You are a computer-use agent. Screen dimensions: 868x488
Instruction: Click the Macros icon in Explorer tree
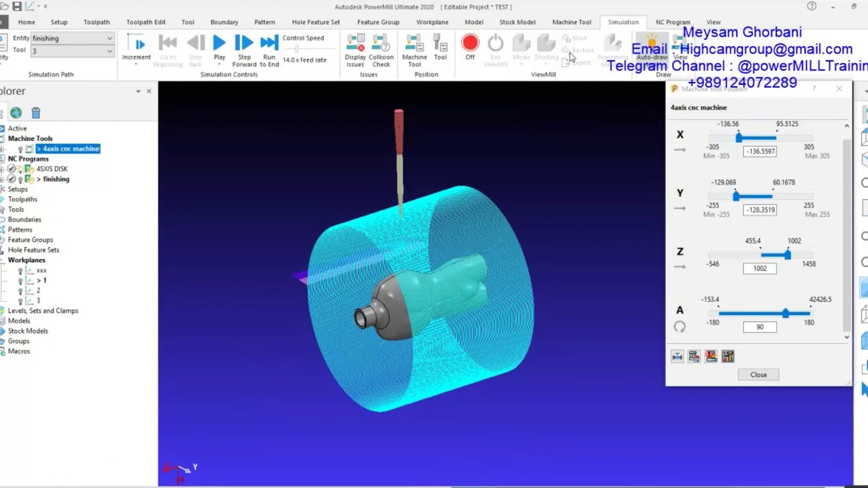(3, 351)
